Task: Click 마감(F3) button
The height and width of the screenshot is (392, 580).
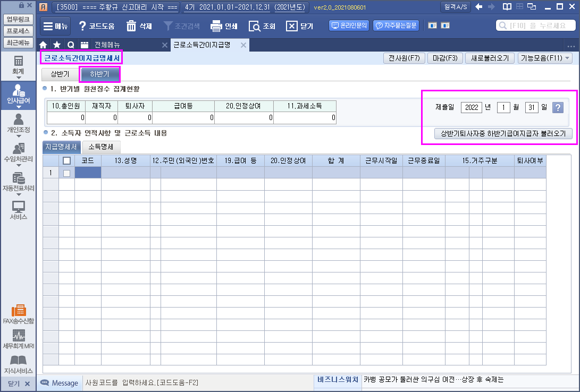Action: click(x=445, y=58)
